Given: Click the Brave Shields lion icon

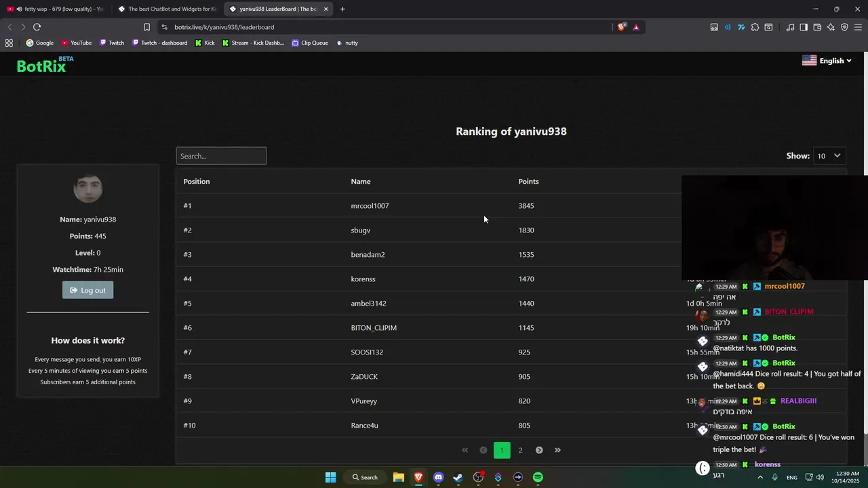Looking at the screenshot, I should click(x=621, y=27).
